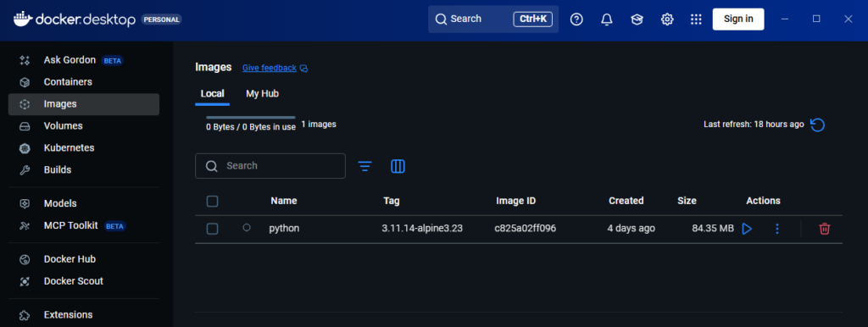The image size is (868, 327).
Task: Open Models section
Action: [x=84, y=203]
